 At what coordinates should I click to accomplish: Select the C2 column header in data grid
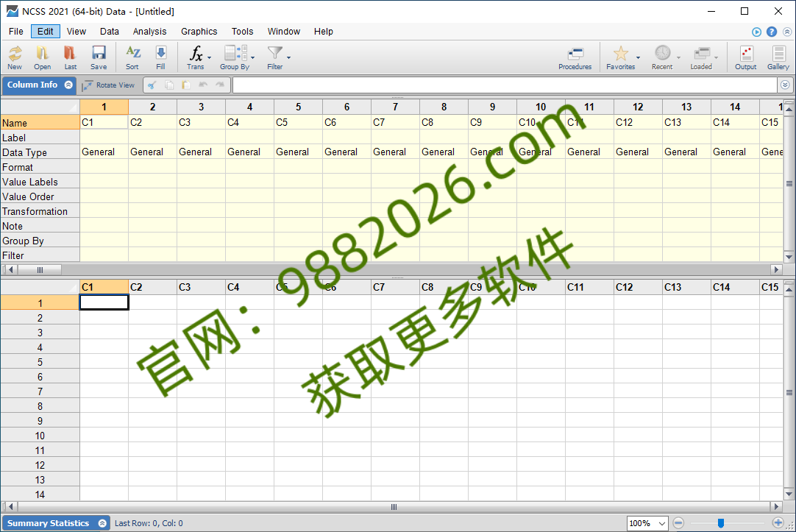(x=152, y=287)
